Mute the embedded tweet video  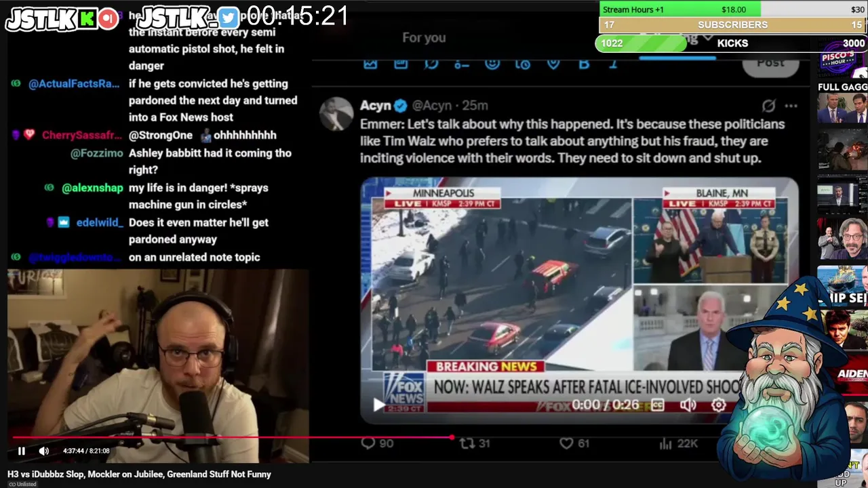click(x=688, y=405)
